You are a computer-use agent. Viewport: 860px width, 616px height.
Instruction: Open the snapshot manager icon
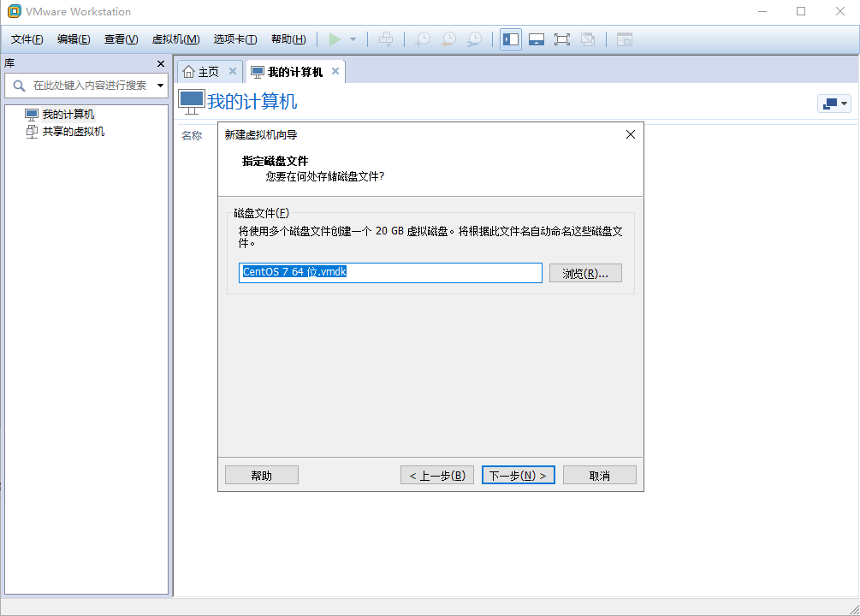[475, 39]
